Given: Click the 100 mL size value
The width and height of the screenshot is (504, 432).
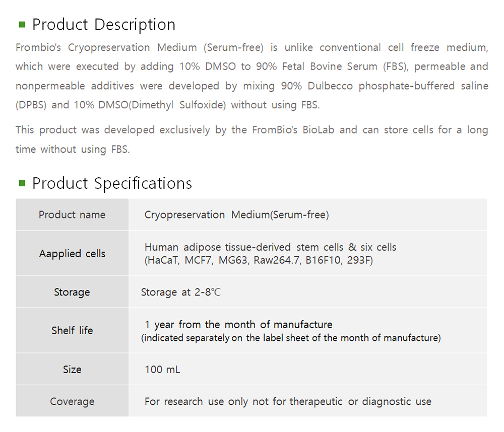Looking at the screenshot, I should pyautogui.click(x=162, y=370).
